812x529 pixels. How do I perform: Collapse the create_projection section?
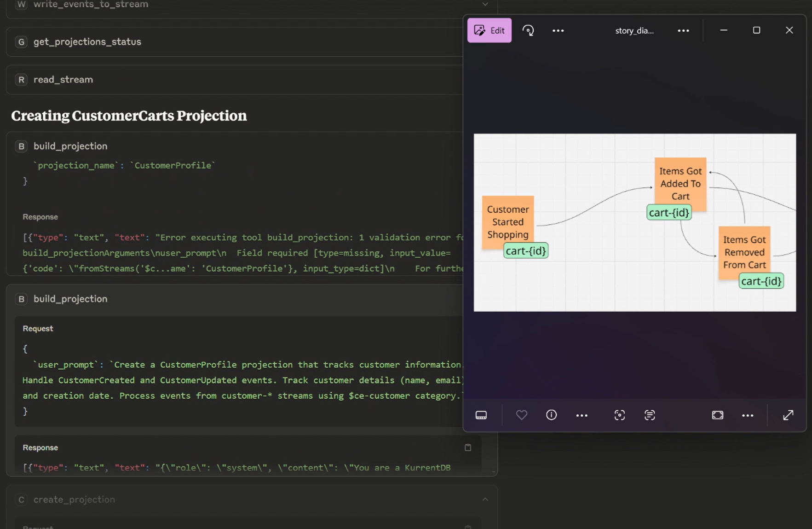pyautogui.click(x=484, y=499)
